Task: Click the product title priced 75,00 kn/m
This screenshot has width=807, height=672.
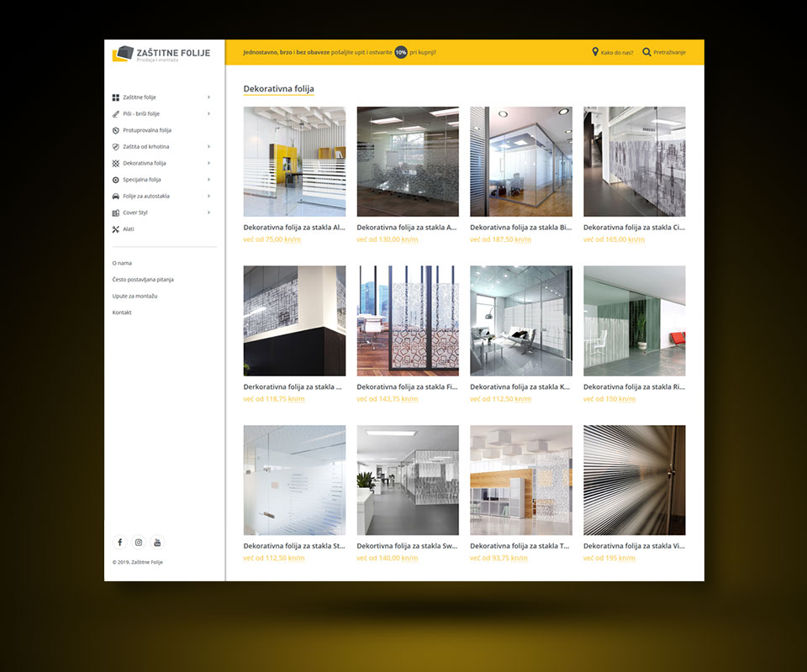Action: 293,227
